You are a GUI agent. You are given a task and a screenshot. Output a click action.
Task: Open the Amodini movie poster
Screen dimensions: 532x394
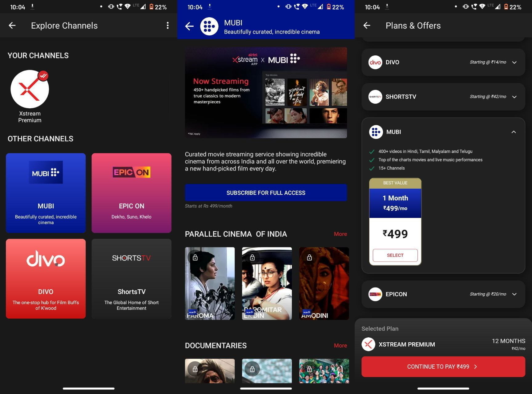pos(324,283)
